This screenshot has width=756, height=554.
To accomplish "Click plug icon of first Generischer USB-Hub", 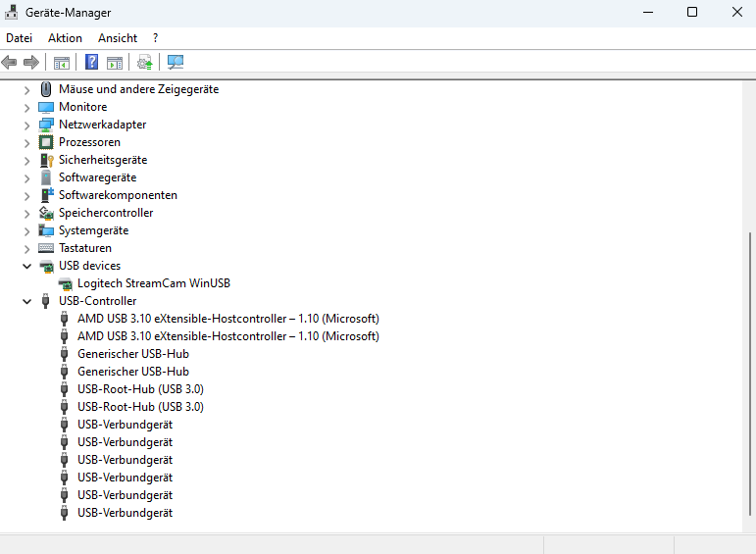I will [x=64, y=354].
